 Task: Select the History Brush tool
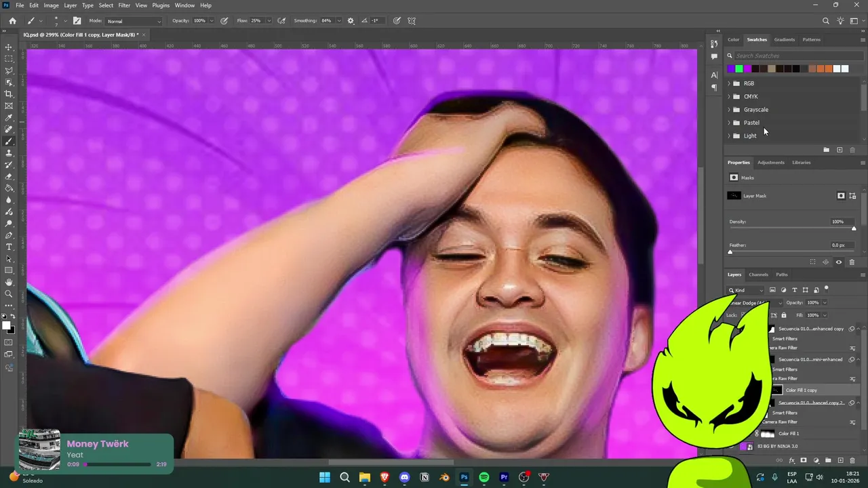(9, 165)
